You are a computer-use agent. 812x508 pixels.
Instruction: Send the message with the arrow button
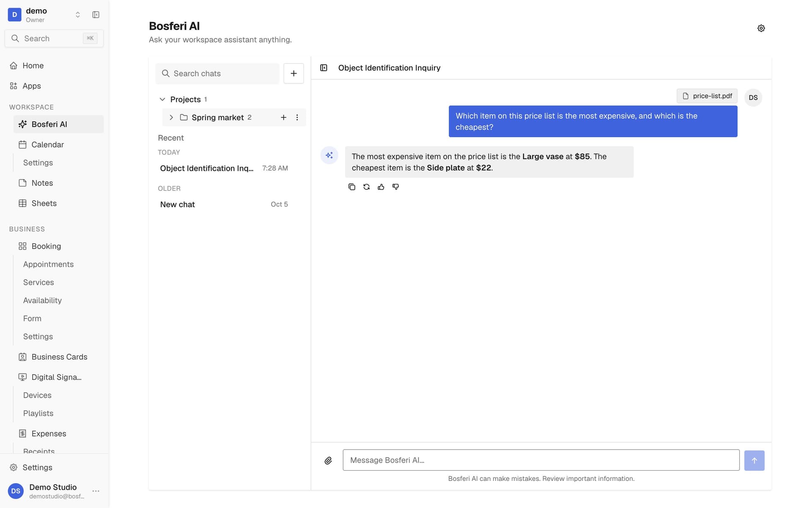pos(754,461)
